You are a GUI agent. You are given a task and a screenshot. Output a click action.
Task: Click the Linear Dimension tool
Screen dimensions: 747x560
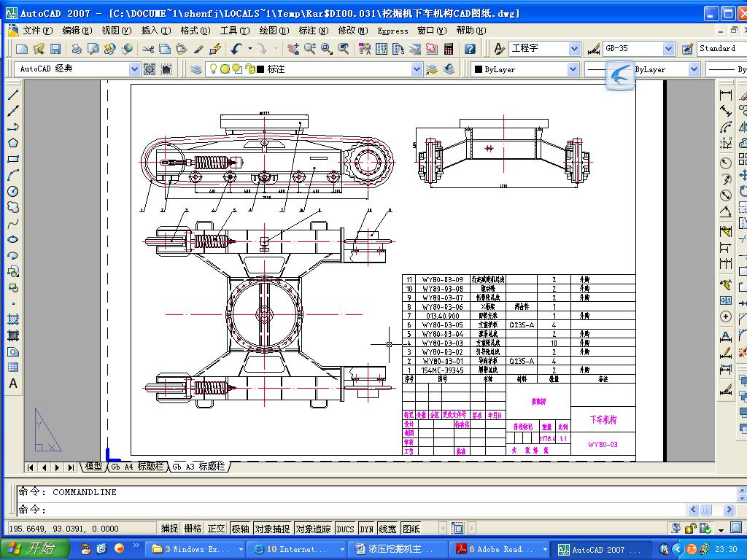coord(726,95)
